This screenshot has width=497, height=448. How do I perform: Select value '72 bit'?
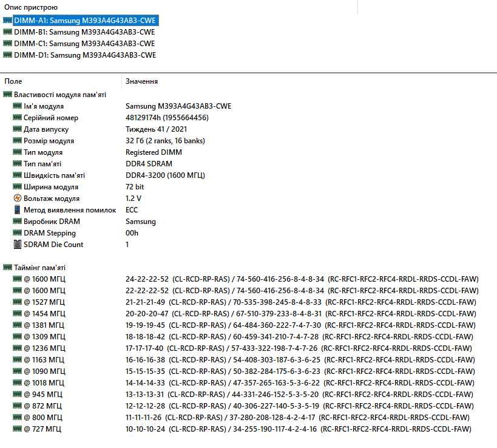[x=135, y=187]
